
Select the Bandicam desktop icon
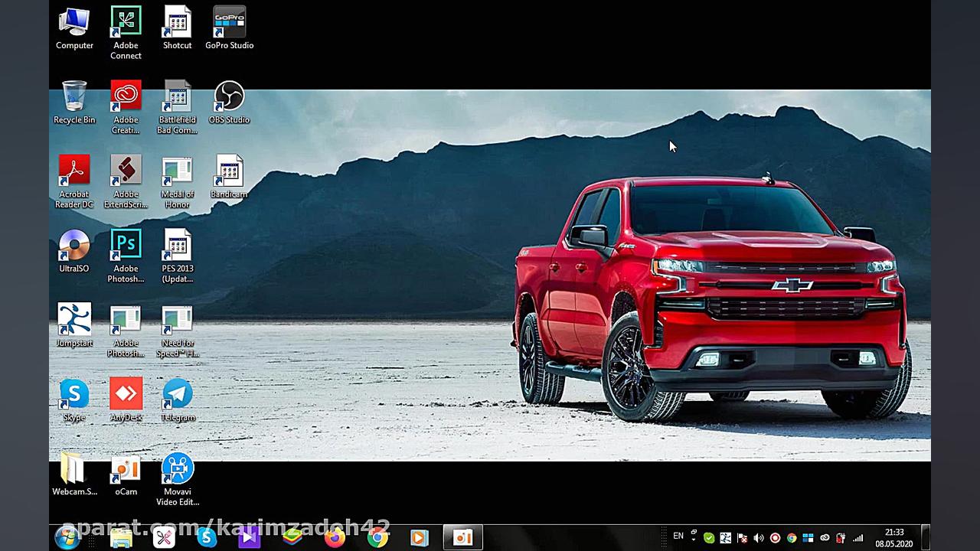click(229, 178)
